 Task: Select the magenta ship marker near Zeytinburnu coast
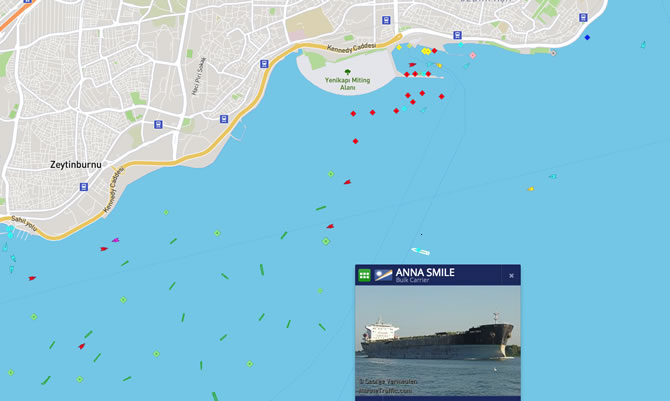[115, 240]
